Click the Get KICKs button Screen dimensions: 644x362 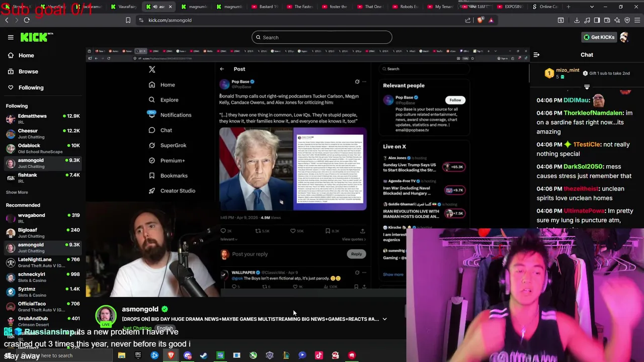pyautogui.click(x=599, y=37)
